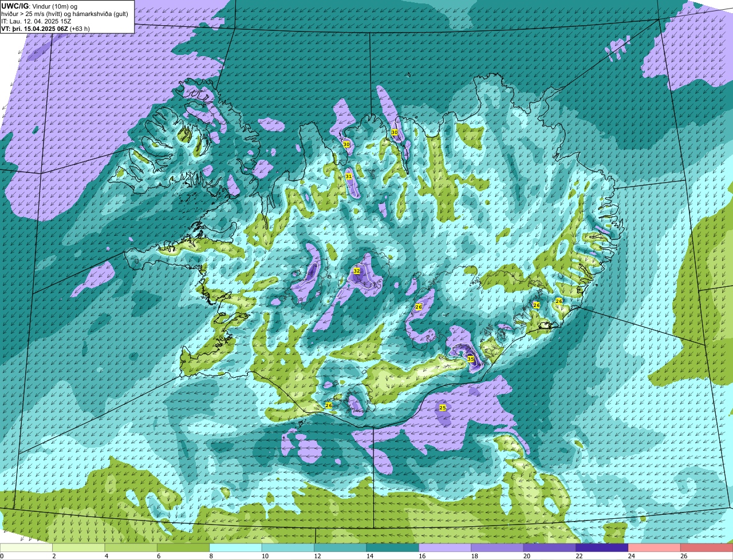Viewport: 733px width, 560px height.
Task: Click legend scale value 24
Action: (x=631, y=556)
